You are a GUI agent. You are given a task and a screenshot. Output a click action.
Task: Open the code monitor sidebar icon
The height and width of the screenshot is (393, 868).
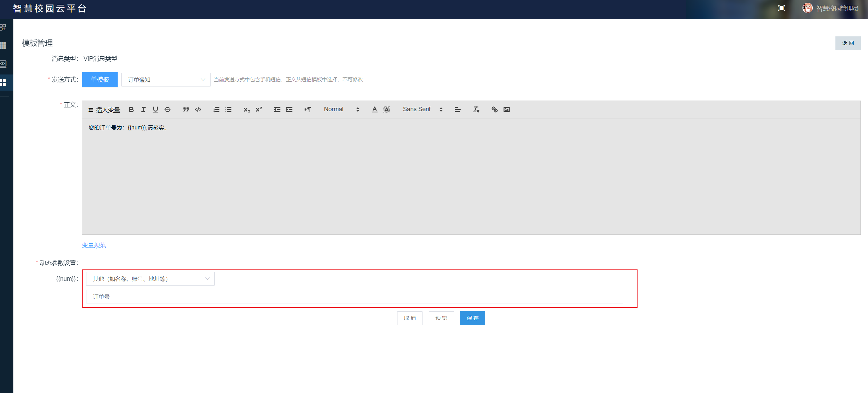point(3,64)
